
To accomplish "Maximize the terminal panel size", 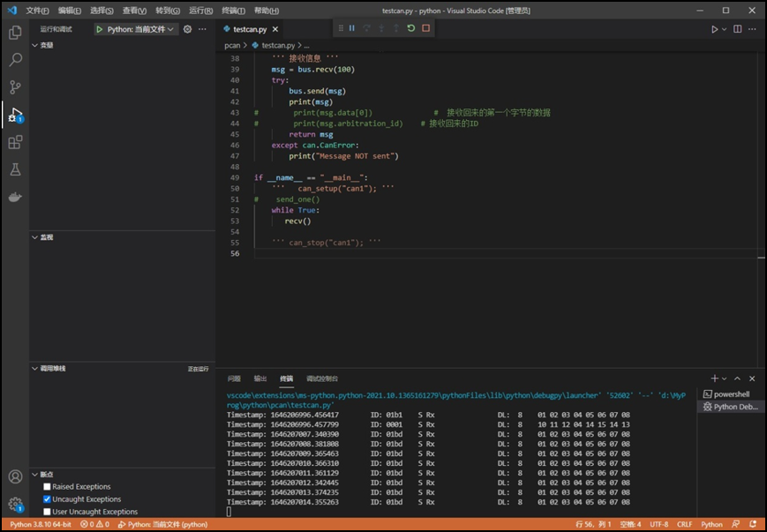I will pyautogui.click(x=737, y=378).
